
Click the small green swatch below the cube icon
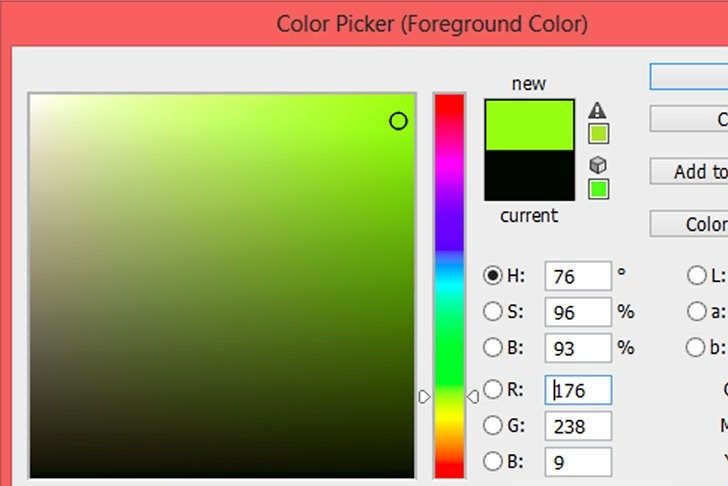point(598,188)
